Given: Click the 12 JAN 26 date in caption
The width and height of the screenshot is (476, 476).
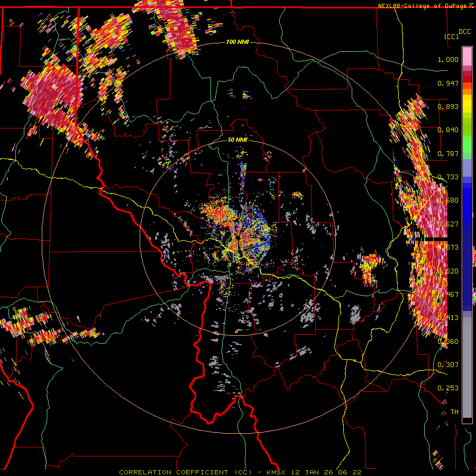Looking at the screenshot, I should pos(313,472).
